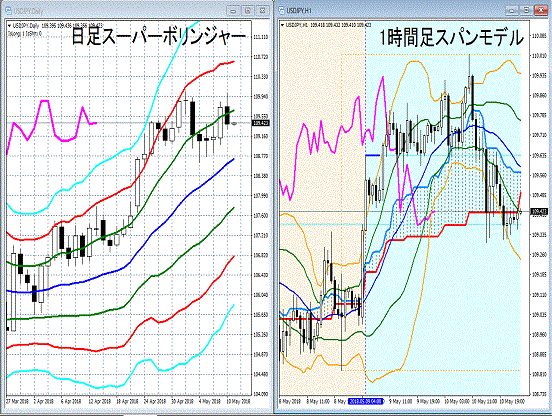Click the 1時間足スパンモデル chart label
Screen dimensions: 552x416
(x=452, y=38)
